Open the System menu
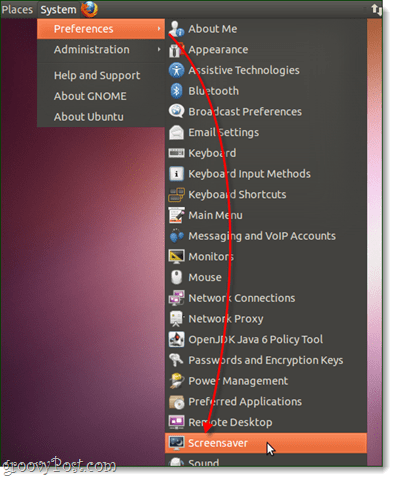 point(58,10)
